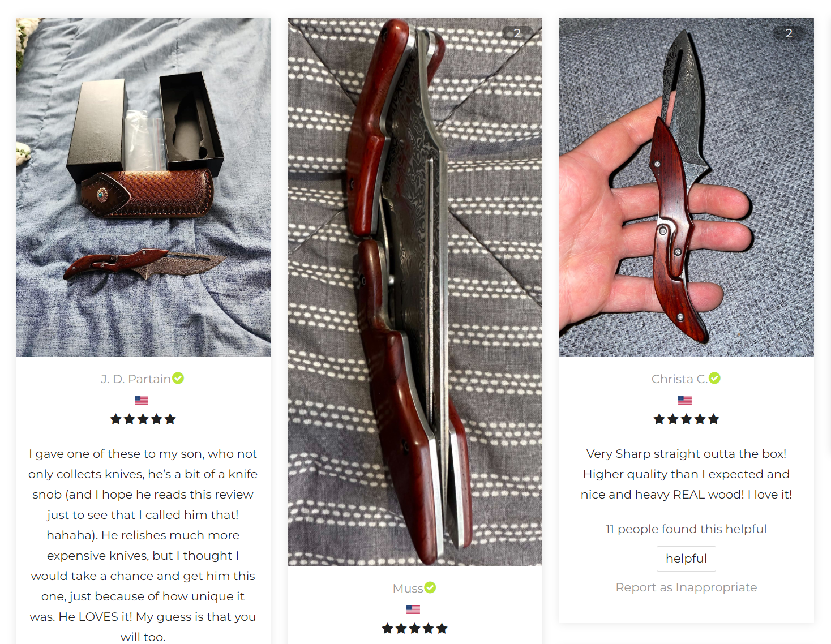This screenshot has width=831, height=644.
Task: Open the knife and leather sheath photo
Action: tap(143, 187)
